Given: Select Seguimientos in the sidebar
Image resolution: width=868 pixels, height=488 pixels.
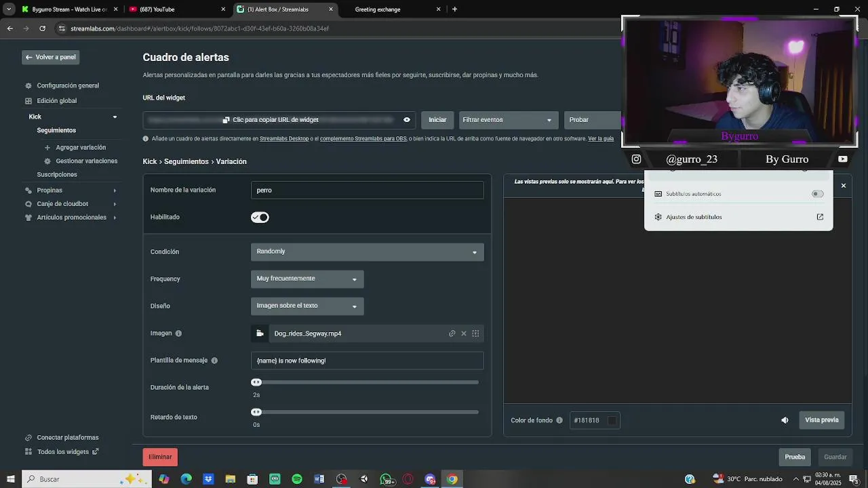Looking at the screenshot, I should click(x=56, y=130).
